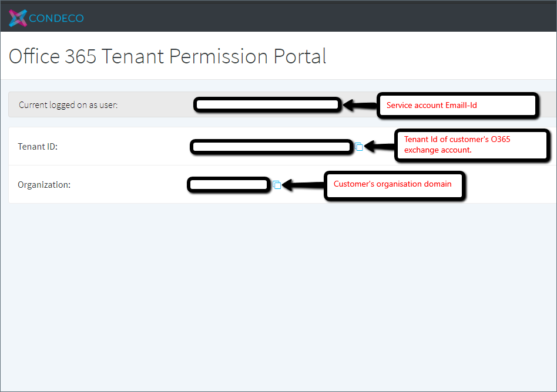Select the 'Office 365 Tenant Permission Portal' heading
This screenshot has height=392, width=557.
(167, 56)
